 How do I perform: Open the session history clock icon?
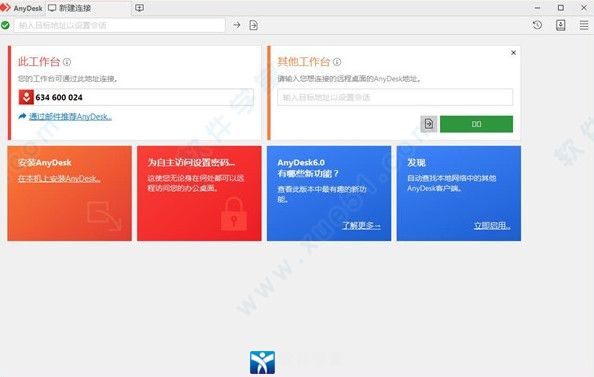coord(537,25)
